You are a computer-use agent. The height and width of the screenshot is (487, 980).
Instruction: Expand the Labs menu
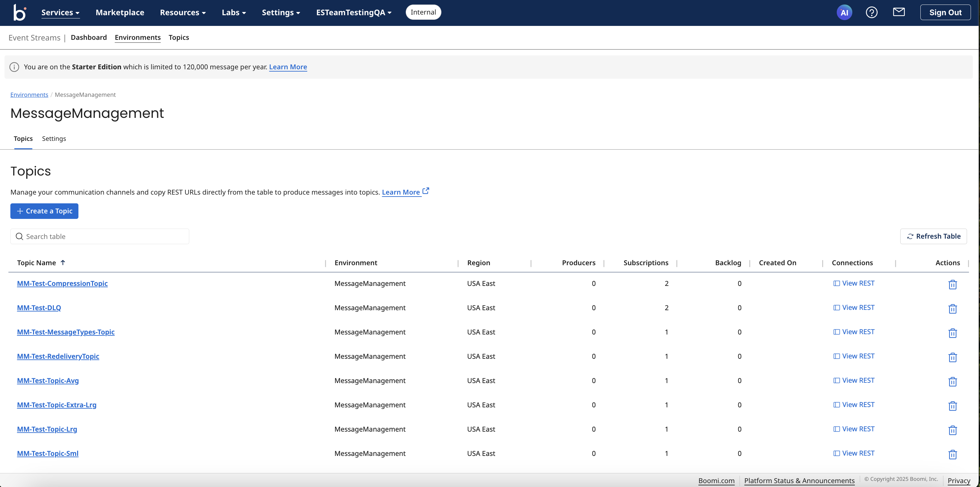point(234,12)
